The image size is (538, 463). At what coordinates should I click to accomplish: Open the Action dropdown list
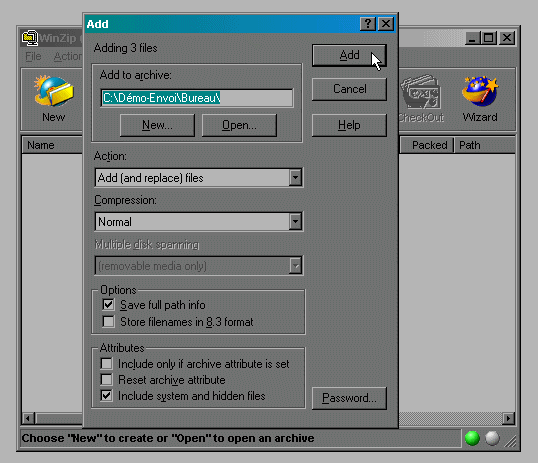(x=295, y=178)
